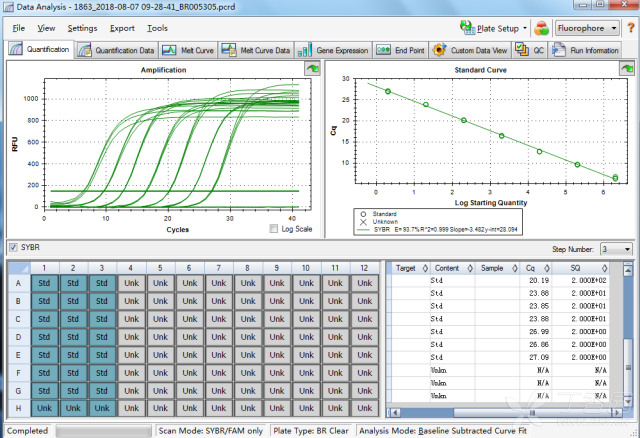This screenshot has width=640, height=438.
Task: Toggle the SYBR fluorophore checkbox
Action: tap(13, 247)
